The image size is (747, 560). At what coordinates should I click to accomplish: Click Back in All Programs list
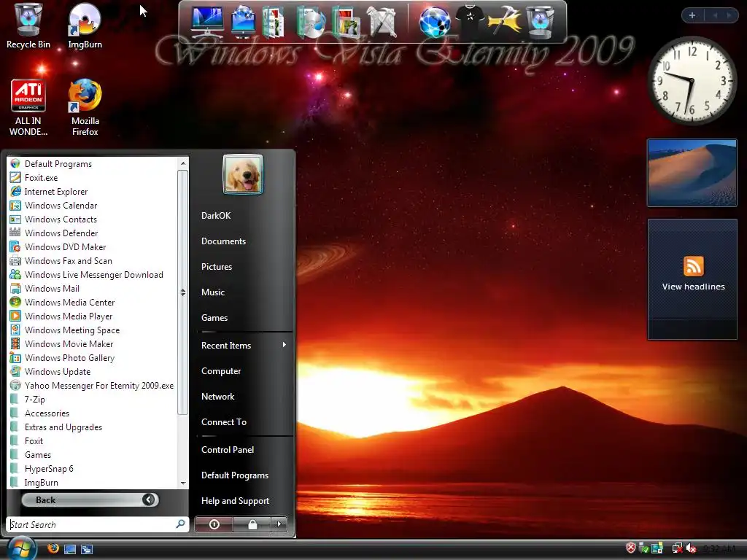tap(90, 499)
